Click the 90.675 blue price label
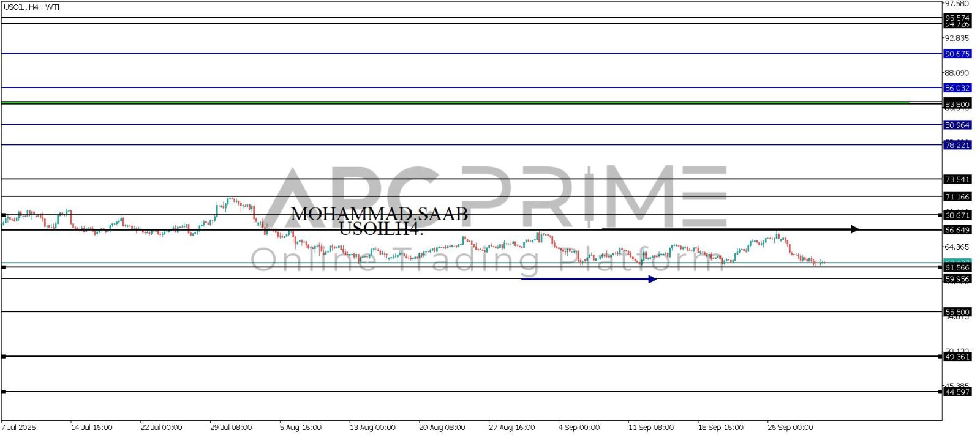Viewport: 980px width, 435px height. tap(957, 54)
